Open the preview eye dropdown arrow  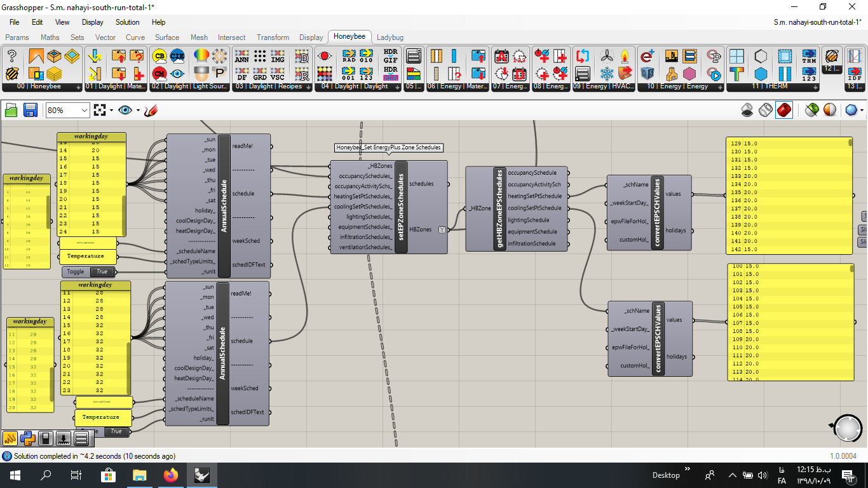click(x=138, y=111)
